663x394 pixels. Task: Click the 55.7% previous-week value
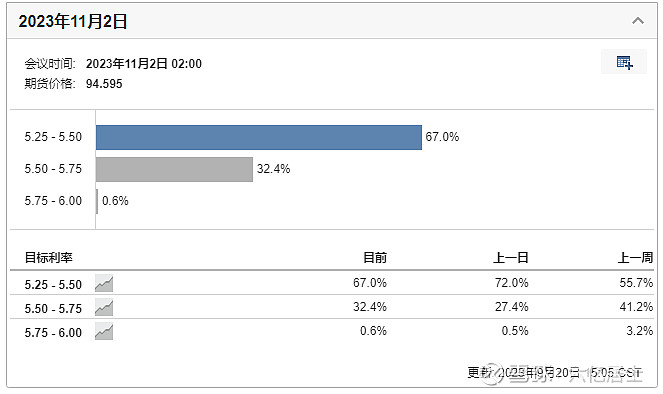[636, 282]
